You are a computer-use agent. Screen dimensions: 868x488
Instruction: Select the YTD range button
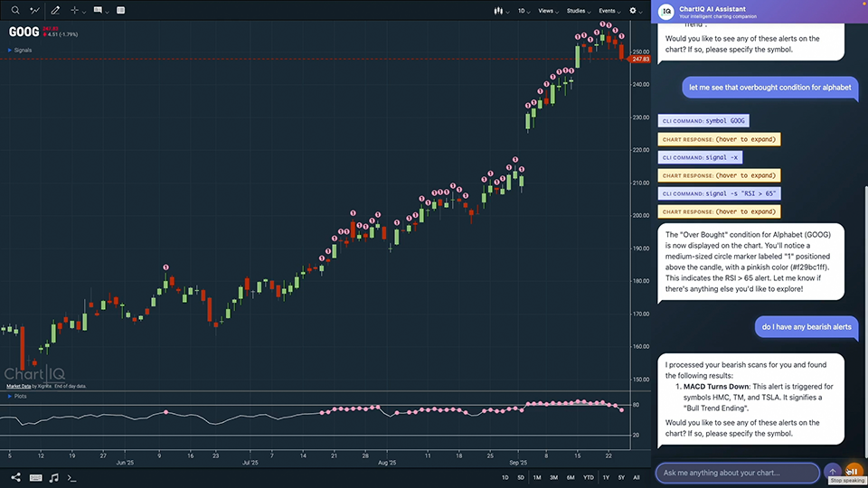589,477
